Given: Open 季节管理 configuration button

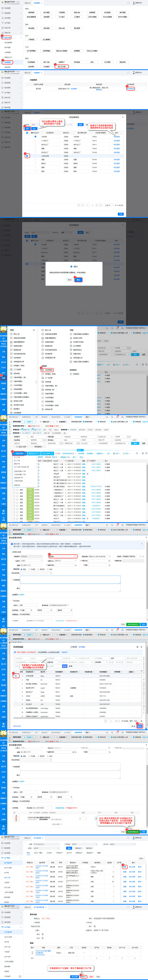Looking at the screenshot, I should pos(123,13).
